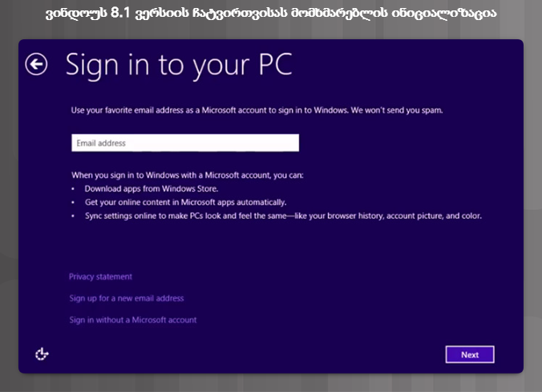
Task: Click the "Sign in to your PC" heading
Action: point(178,64)
